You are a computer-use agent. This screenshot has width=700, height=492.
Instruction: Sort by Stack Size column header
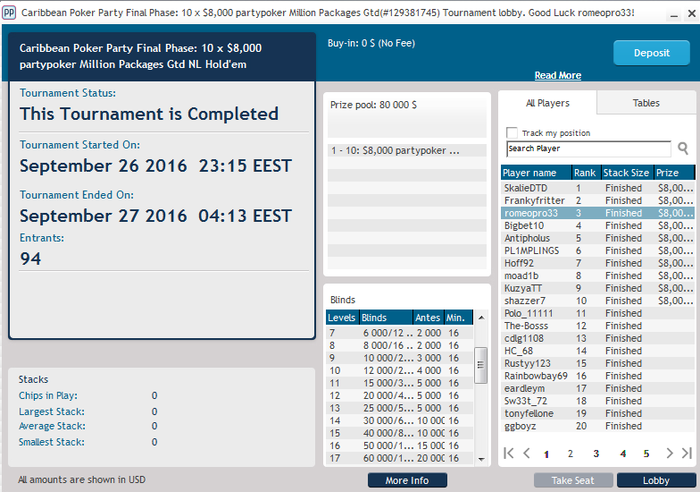click(x=627, y=173)
